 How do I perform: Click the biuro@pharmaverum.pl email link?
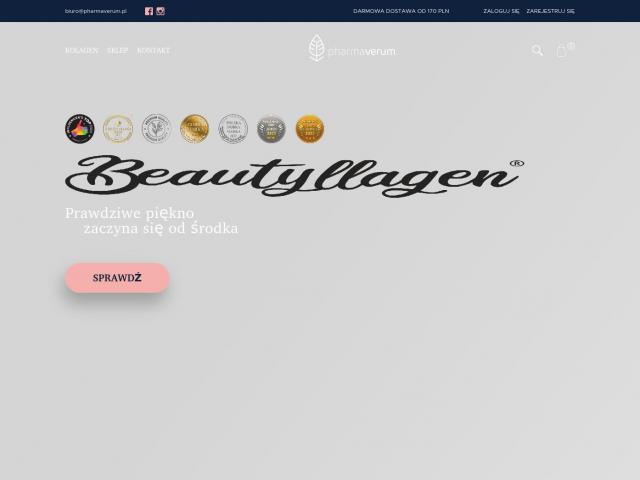point(96,11)
